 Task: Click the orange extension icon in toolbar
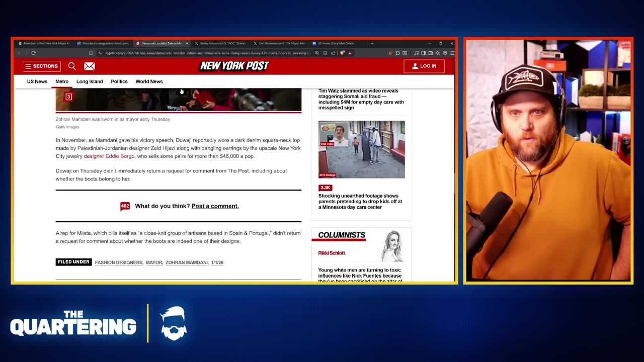[390, 53]
